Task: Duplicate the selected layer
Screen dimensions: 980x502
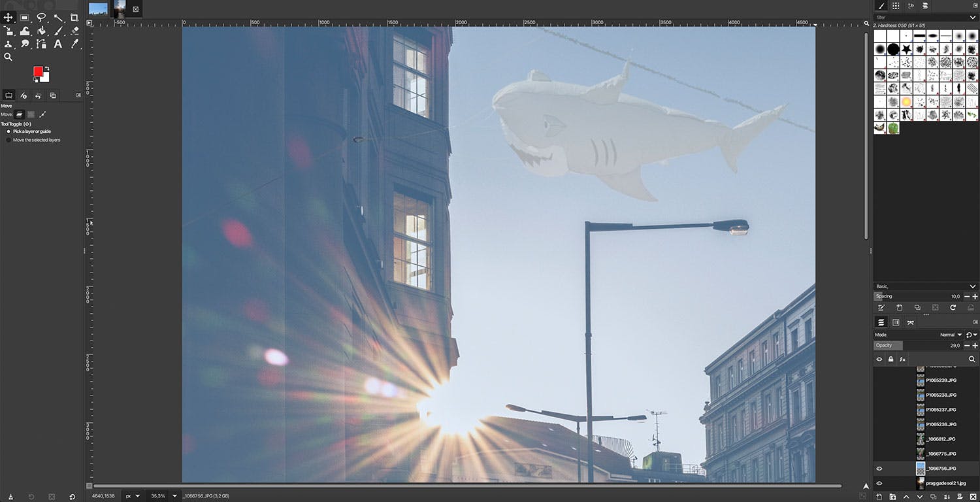Action: pos(932,497)
